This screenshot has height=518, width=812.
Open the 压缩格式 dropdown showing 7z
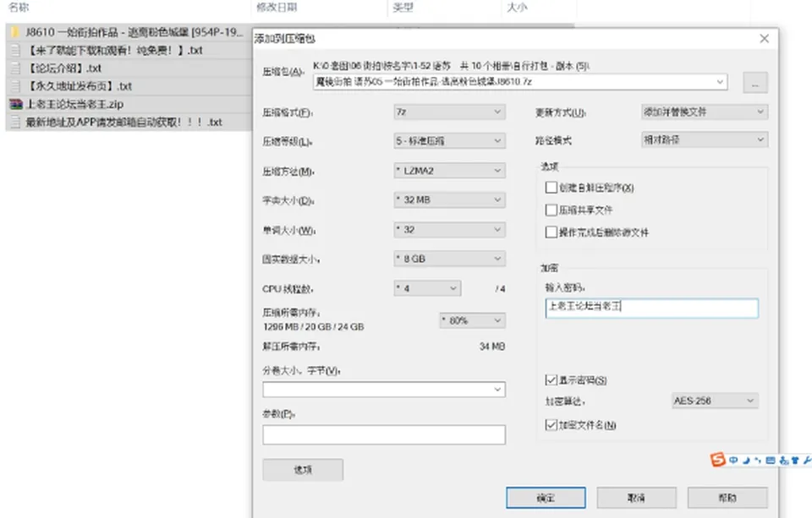(x=449, y=112)
